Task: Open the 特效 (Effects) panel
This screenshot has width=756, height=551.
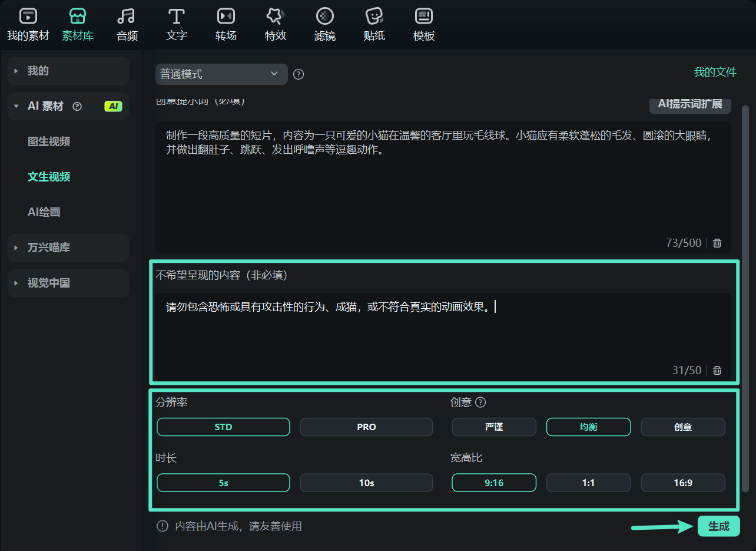Action: pyautogui.click(x=275, y=24)
